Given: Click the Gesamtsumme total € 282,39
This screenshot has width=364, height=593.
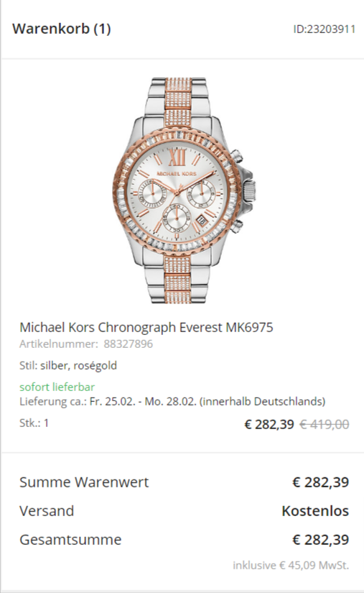Looking at the screenshot, I should 321,540.
